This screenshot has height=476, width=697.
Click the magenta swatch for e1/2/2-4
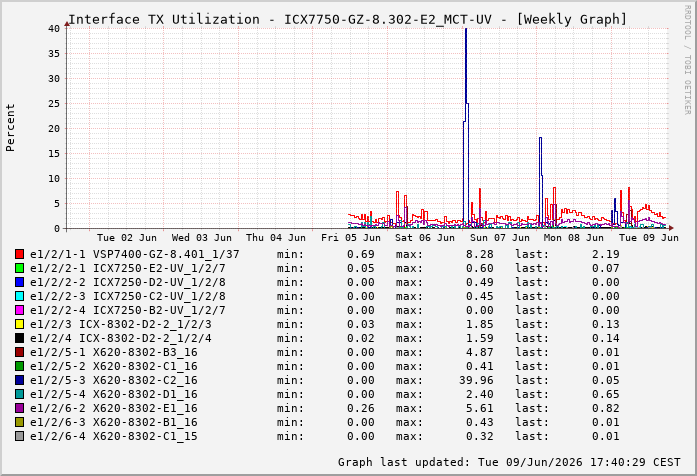[x=19, y=310]
